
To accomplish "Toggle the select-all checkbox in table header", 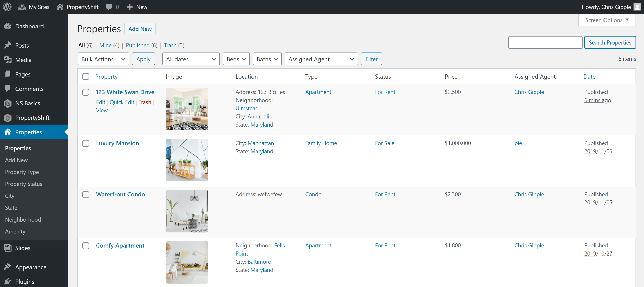I will pyautogui.click(x=86, y=76).
